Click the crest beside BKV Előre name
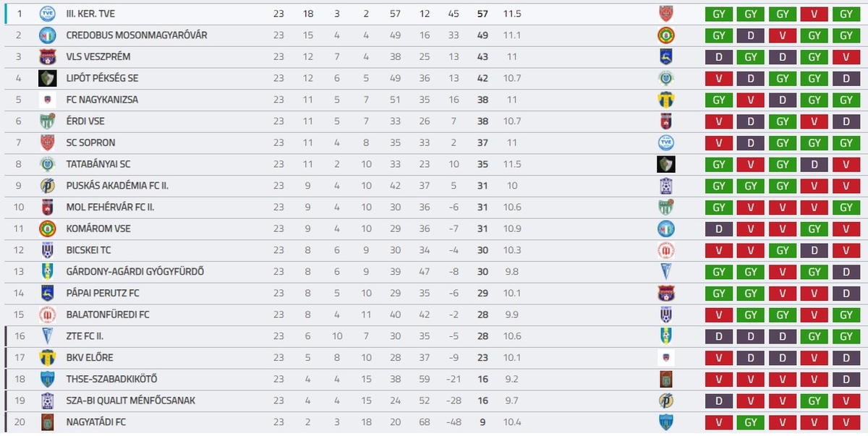Screen dimensions: 868x436 48,358
